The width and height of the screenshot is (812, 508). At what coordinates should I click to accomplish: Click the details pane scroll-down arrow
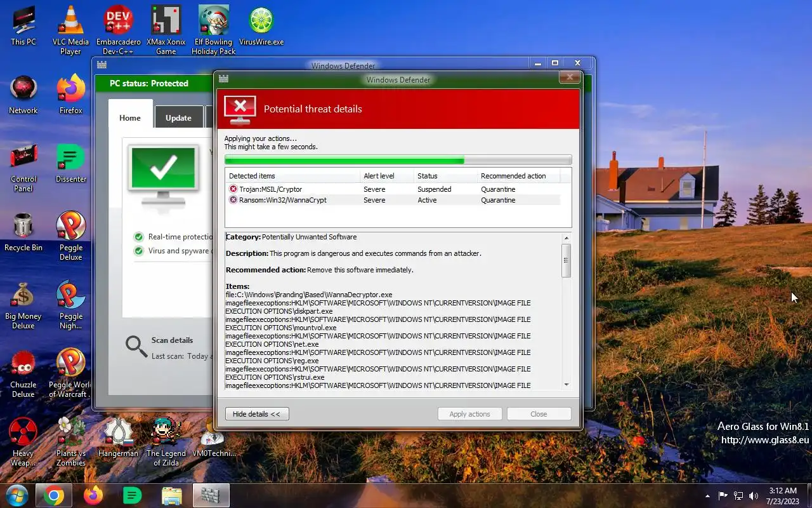point(566,384)
